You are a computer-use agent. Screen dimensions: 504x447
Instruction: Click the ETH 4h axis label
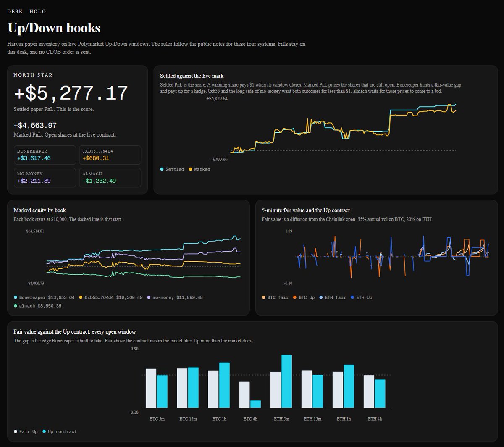[x=375, y=419]
